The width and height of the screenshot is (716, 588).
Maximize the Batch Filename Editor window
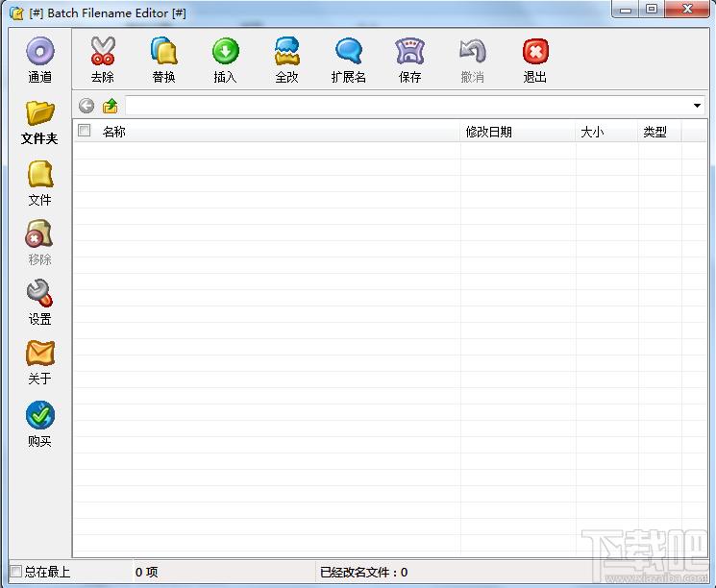pos(652,10)
